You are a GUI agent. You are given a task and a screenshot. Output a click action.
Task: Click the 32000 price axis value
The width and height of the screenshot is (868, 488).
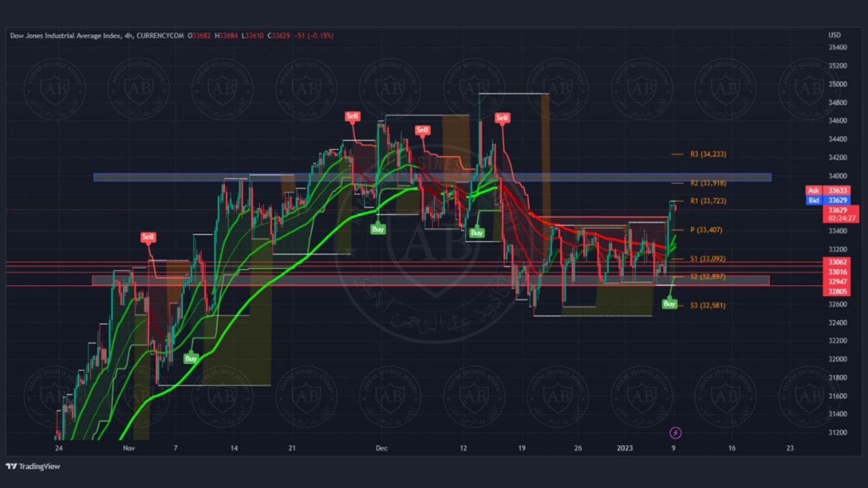(837, 359)
